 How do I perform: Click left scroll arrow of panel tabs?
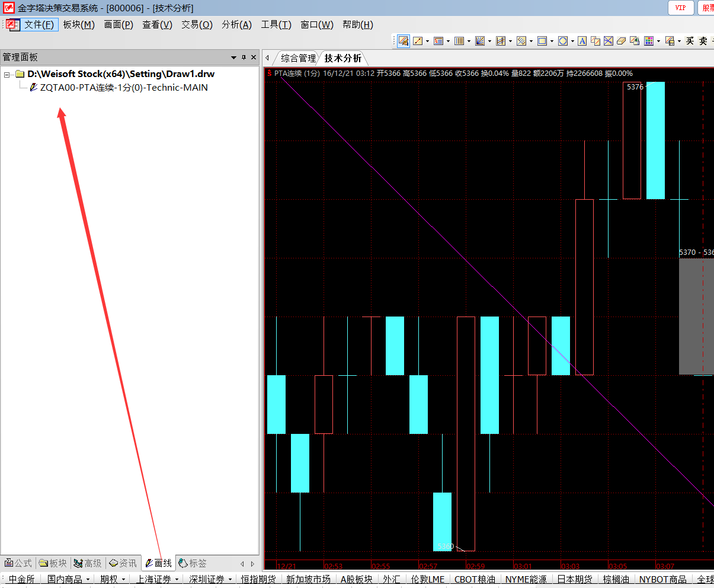[x=242, y=564]
